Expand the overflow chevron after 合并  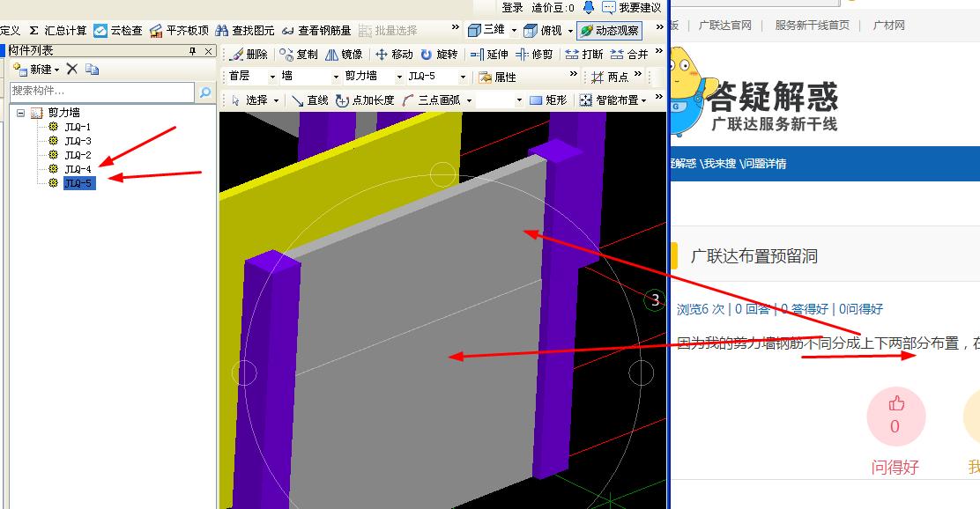click(659, 51)
